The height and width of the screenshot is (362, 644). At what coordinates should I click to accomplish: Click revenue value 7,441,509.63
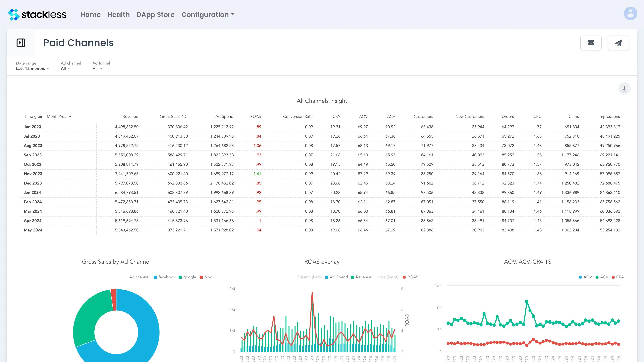(x=126, y=174)
